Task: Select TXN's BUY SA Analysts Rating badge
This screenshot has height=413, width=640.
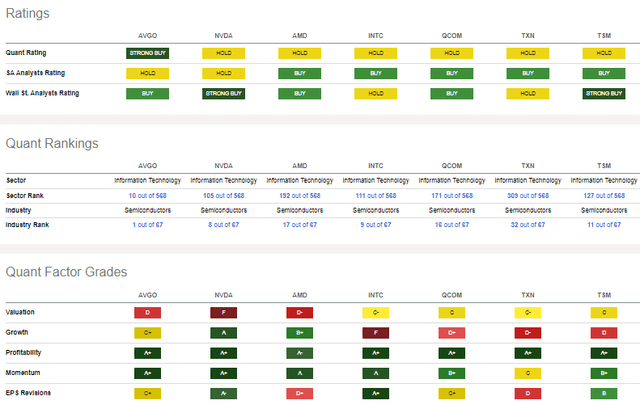Action: tap(528, 73)
